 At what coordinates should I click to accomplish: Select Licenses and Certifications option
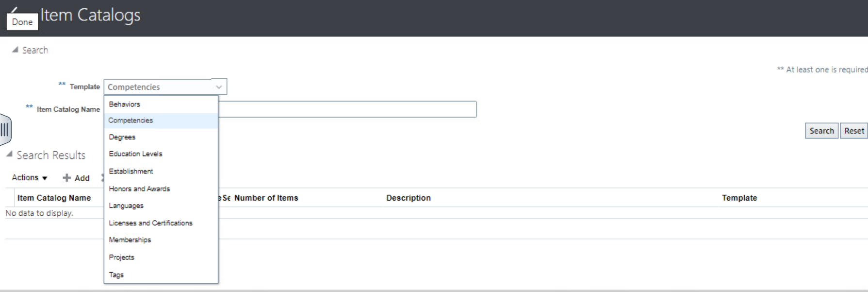click(x=161, y=223)
